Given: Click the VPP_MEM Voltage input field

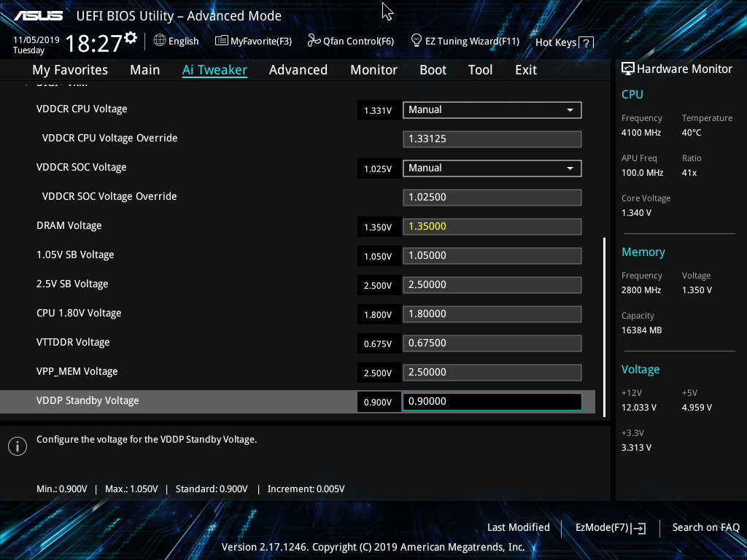Looking at the screenshot, I should point(492,373).
